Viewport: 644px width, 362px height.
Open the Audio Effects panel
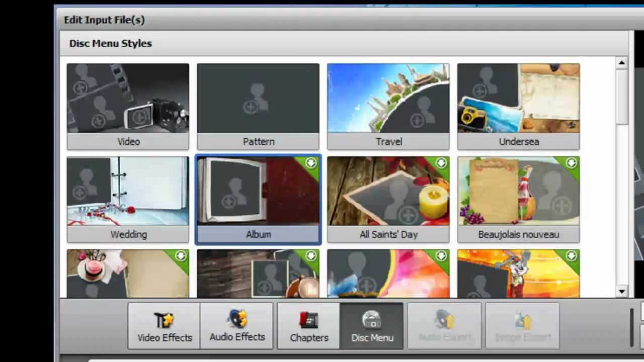coord(237,326)
